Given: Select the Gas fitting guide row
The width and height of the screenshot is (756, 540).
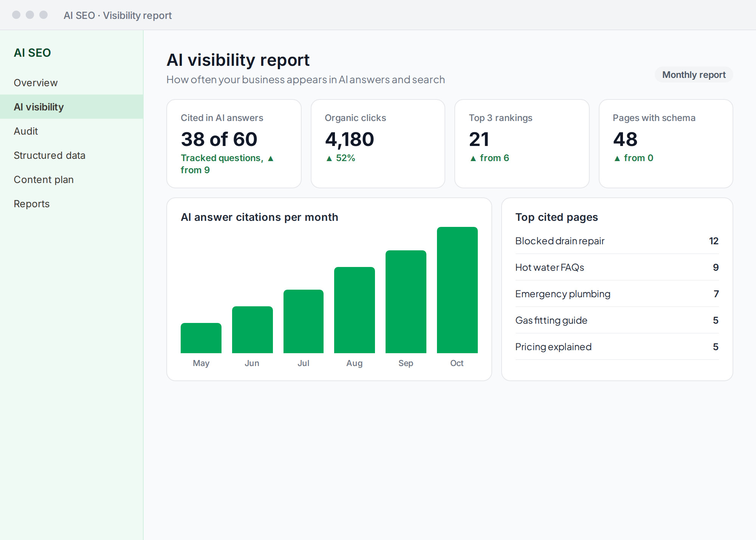Looking at the screenshot, I should pyautogui.click(x=617, y=320).
